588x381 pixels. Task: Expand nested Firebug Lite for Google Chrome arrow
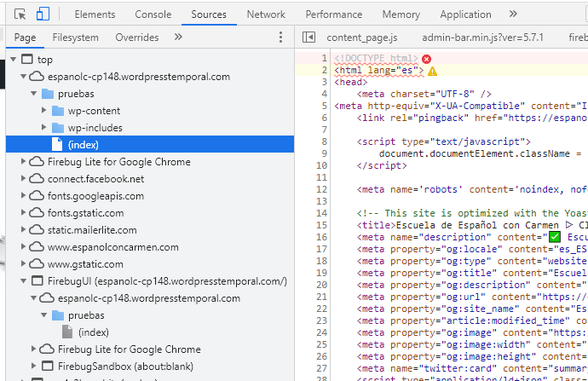tap(33, 349)
